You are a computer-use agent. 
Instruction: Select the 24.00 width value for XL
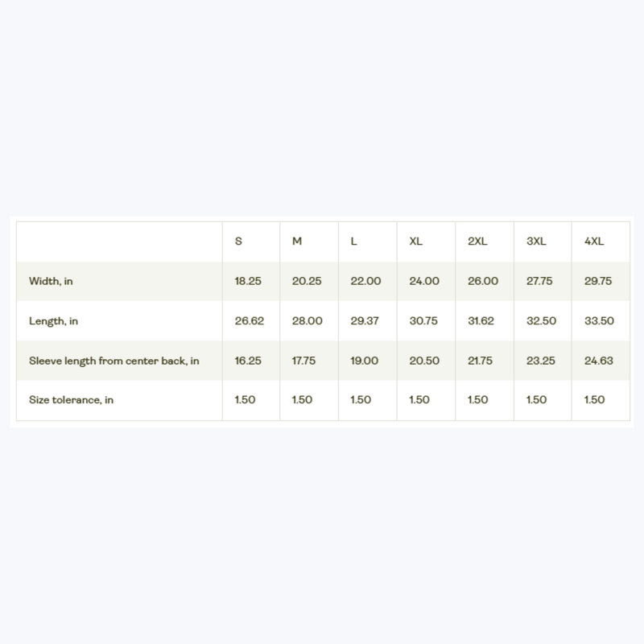point(424,281)
